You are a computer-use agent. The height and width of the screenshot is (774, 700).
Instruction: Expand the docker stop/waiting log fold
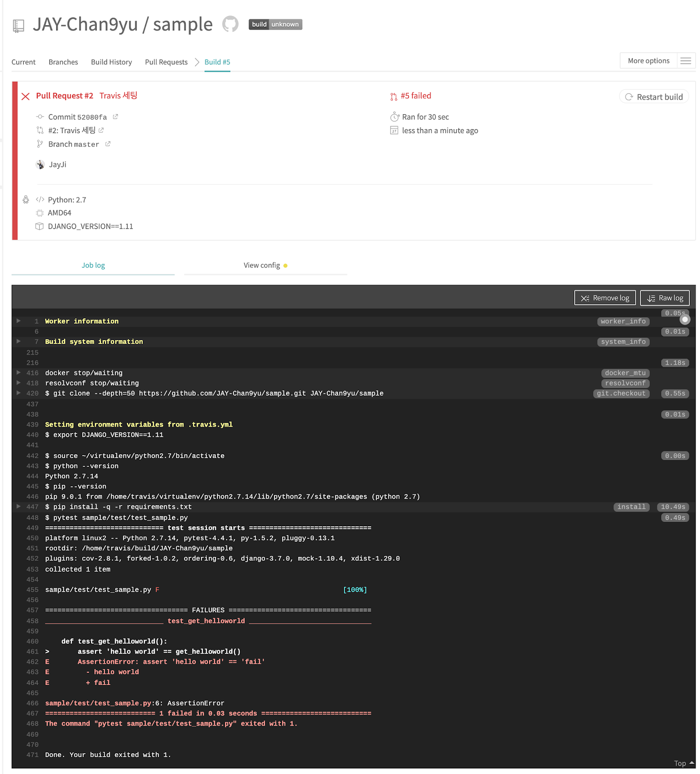[19, 372]
